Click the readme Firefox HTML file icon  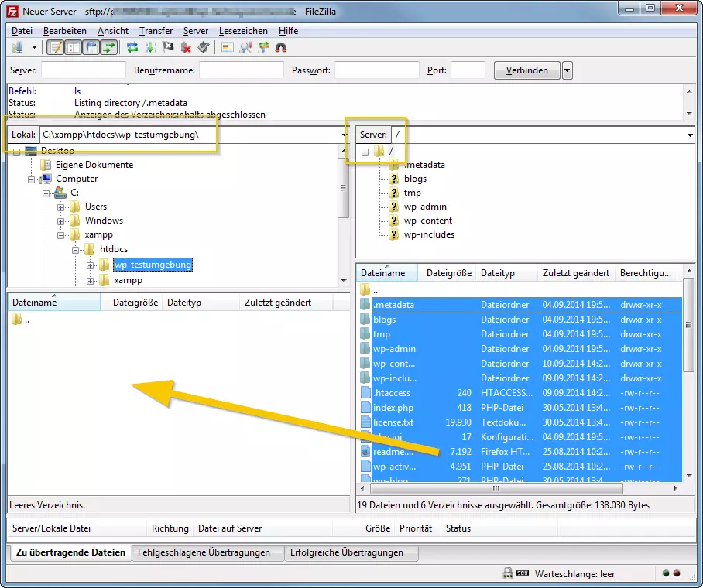pos(365,452)
